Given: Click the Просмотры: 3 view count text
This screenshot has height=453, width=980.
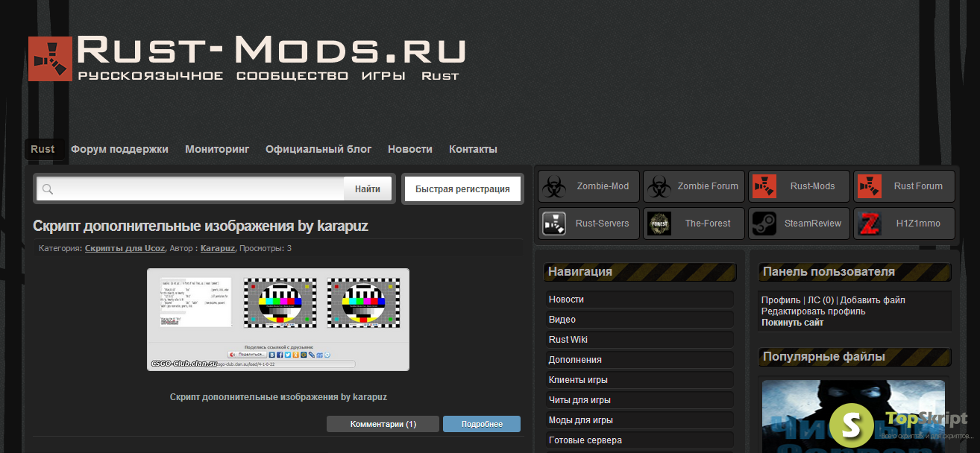Looking at the screenshot, I should [x=266, y=248].
